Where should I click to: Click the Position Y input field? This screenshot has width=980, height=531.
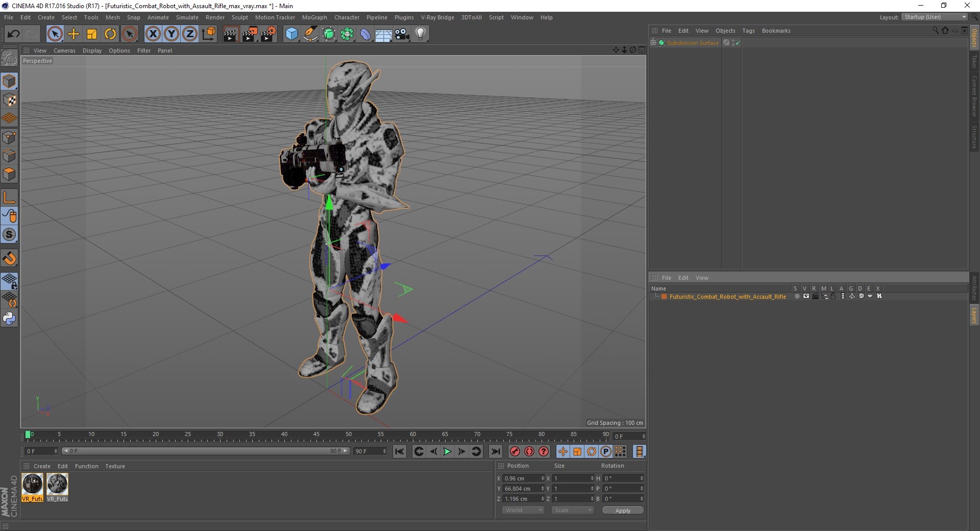(521, 489)
